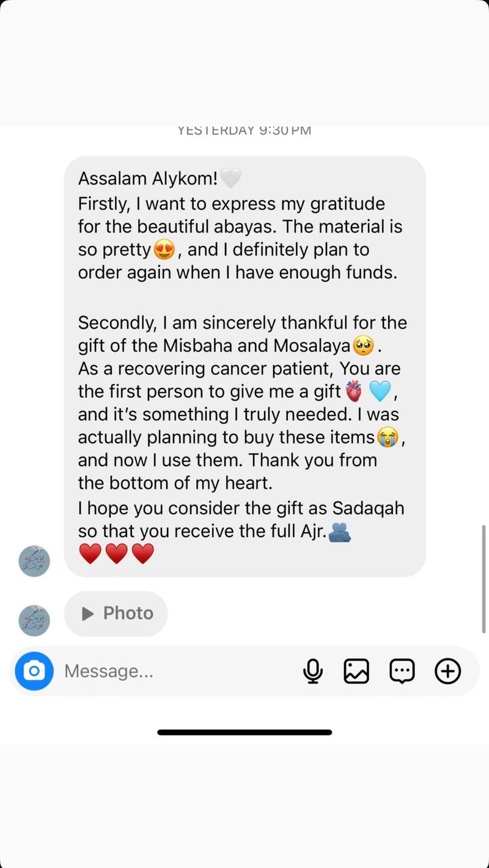Click sender avatar beside the long message
489x868 pixels.
click(34, 561)
